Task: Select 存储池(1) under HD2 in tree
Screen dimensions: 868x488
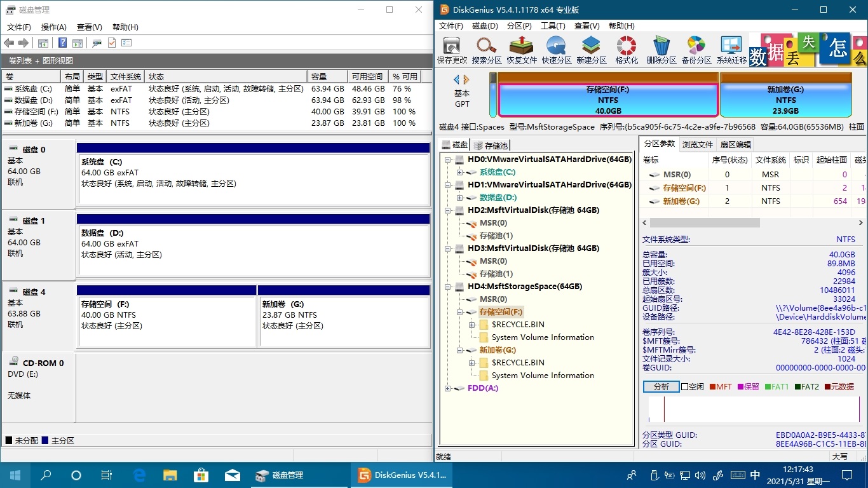Action: pyautogui.click(x=496, y=236)
